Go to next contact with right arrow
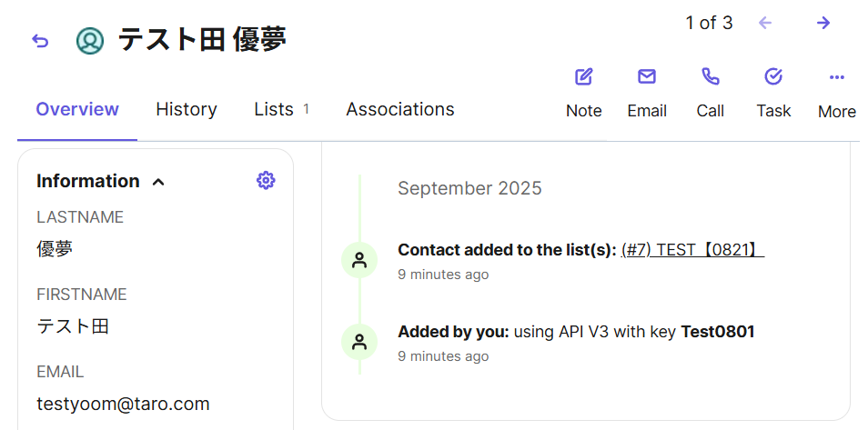 [x=823, y=23]
